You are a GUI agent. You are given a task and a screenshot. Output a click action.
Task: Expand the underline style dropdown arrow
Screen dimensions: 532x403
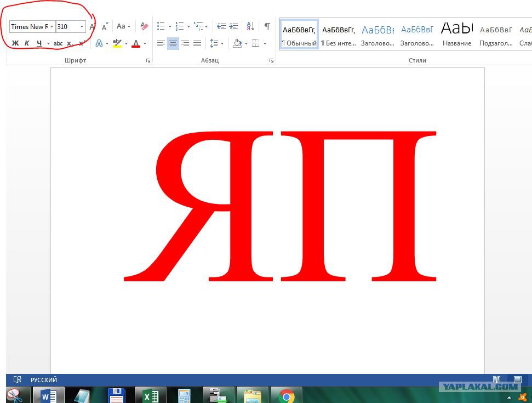pos(48,43)
